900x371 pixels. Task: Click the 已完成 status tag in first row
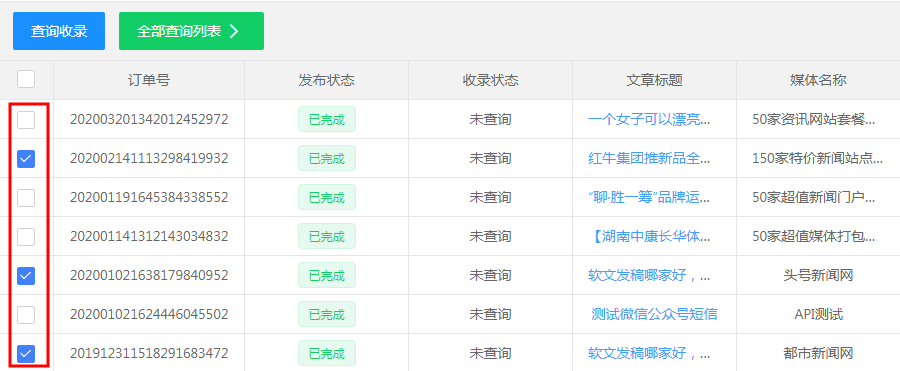(x=327, y=119)
